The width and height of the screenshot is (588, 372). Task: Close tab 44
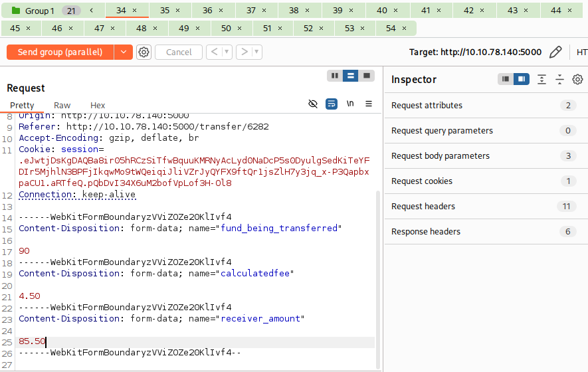click(569, 11)
